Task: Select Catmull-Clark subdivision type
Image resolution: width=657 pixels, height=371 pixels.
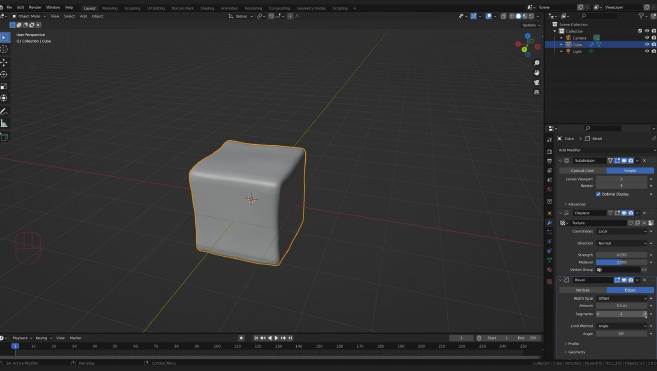Action: (x=582, y=171)
